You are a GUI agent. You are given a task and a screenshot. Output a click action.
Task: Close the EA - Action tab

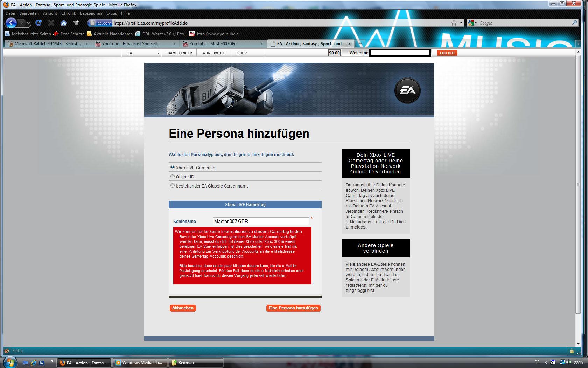pyautogui.click(x=349, y=44)
